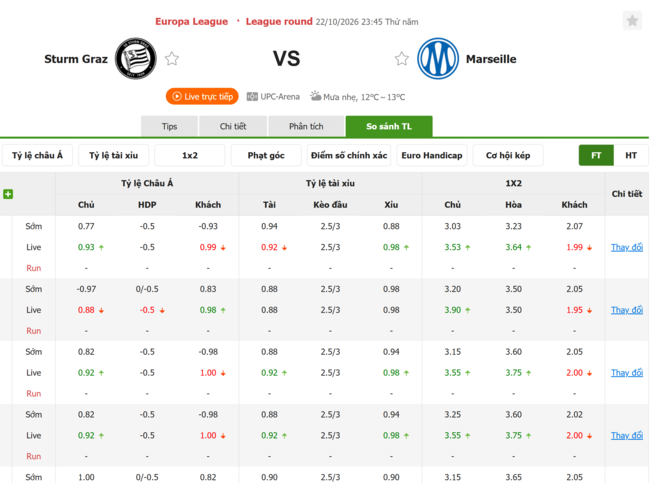Screen dimensions: 650x483
Task: Click early Asian home odds -0.97
Action: click(x=86, y=289)
